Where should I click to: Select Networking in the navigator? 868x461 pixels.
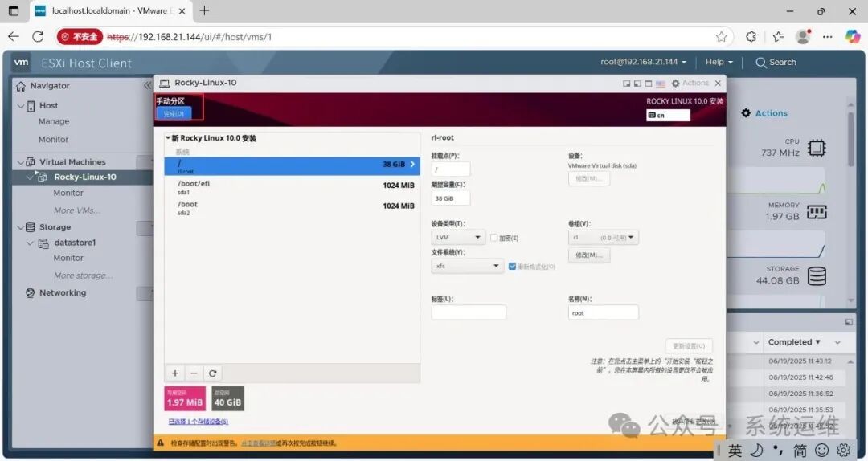click(x=63, y=293)
